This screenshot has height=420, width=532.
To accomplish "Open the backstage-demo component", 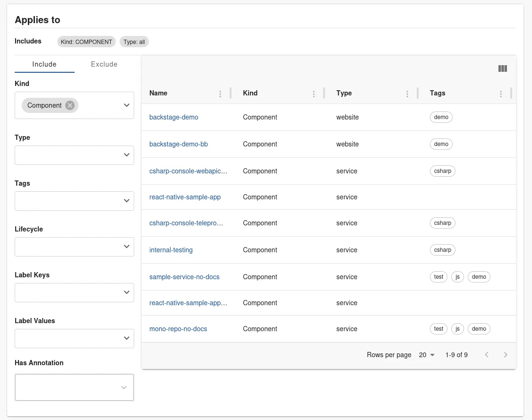I will [x=174, y=117].
